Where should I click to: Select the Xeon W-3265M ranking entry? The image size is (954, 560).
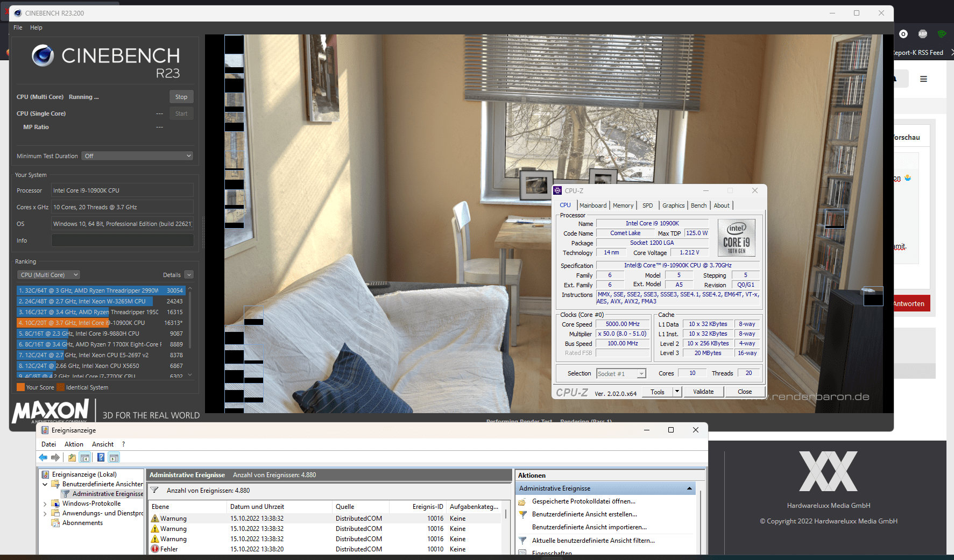pos(101,301)
